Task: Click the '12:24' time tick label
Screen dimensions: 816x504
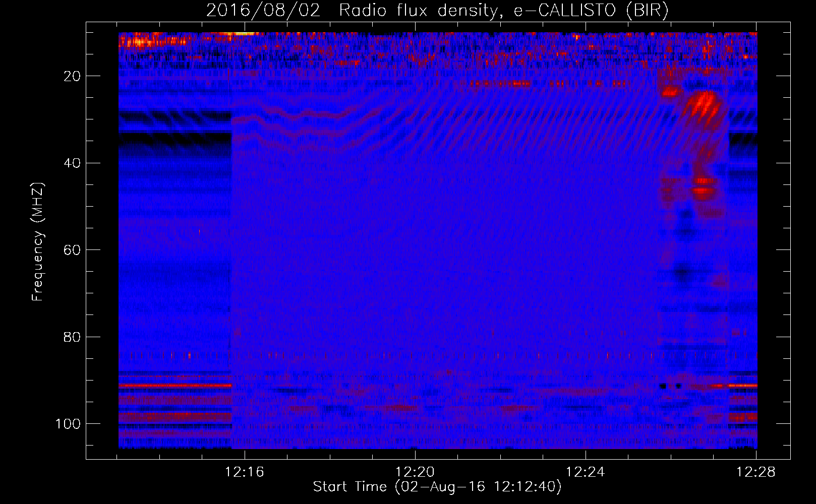Action: pos(586,472)
